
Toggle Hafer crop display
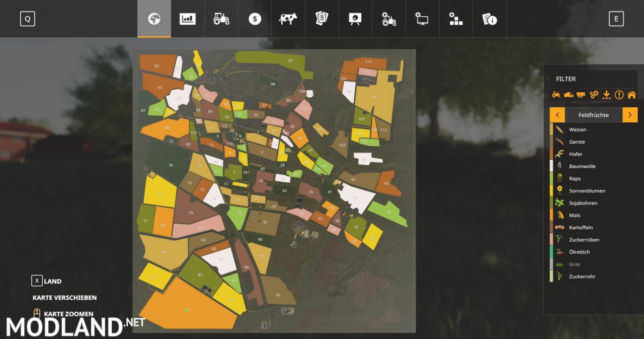[x=594, y=154]
